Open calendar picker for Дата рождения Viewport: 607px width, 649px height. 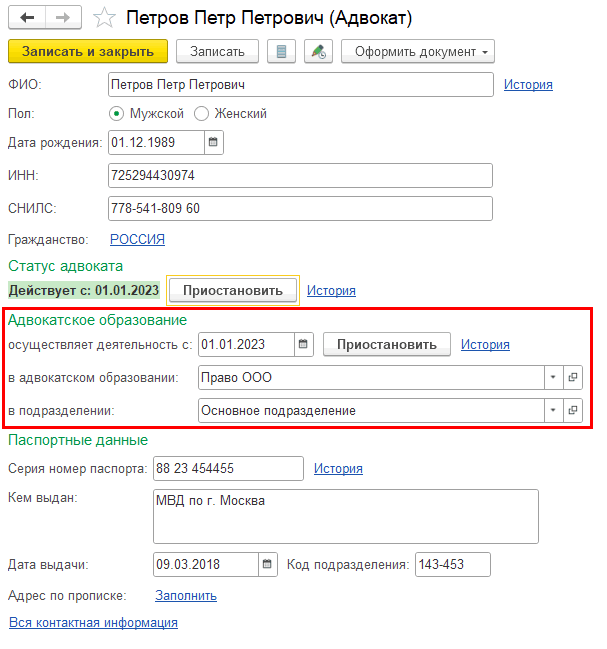[213, 142]
